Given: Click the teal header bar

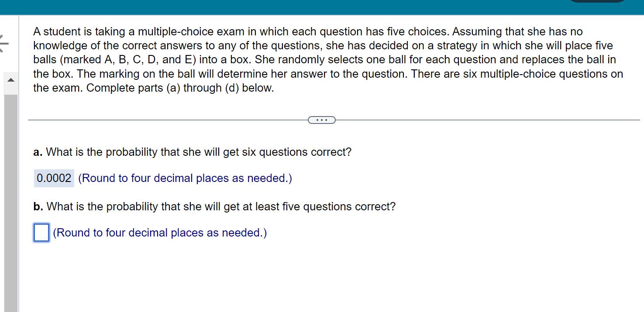Looking at the screenshot, I should tap(284, 7).
